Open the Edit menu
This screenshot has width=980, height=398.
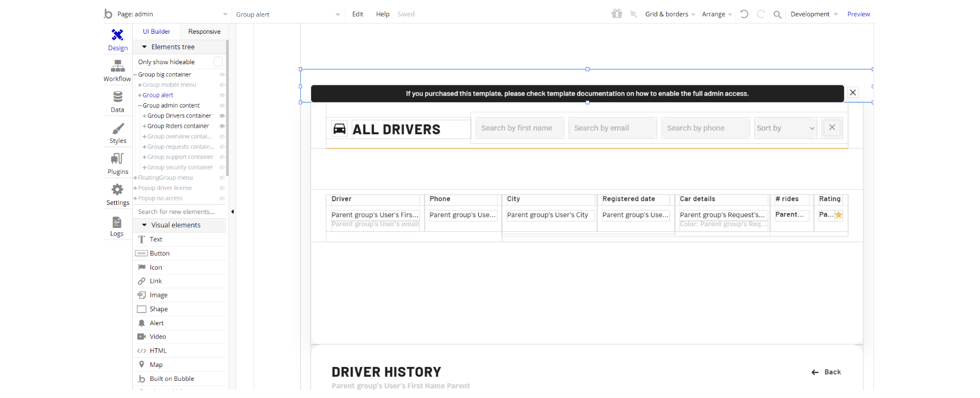point(358,14)
